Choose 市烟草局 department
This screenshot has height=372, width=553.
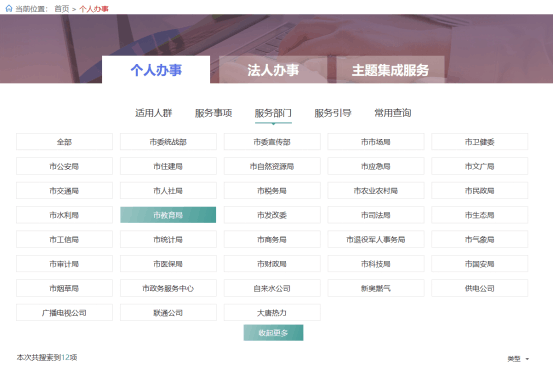64,288
